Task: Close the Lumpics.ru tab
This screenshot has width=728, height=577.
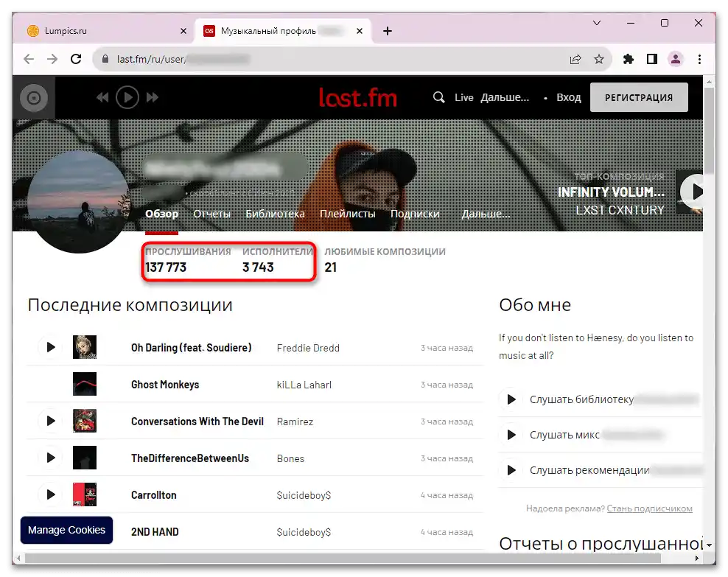Action: (183, 31)
